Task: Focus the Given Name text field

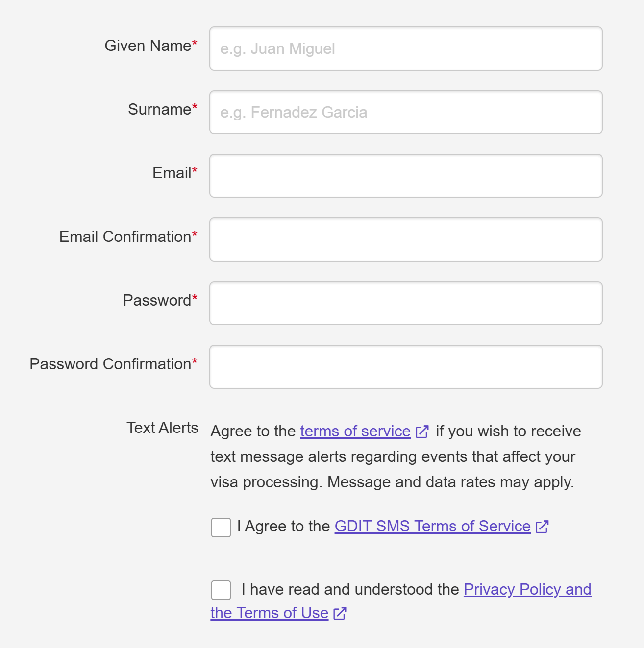Action: [x=406, y=48]
